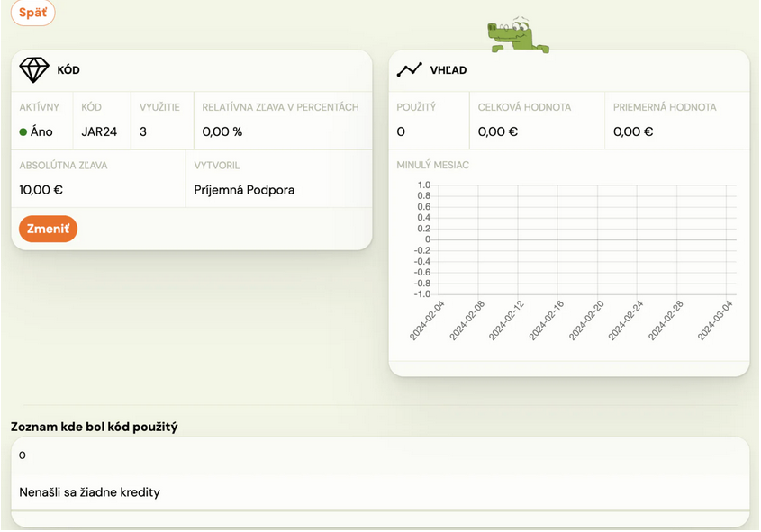Click the status value Áno
The width and height of the screenshot is (761, 532).
coord(41,132)
